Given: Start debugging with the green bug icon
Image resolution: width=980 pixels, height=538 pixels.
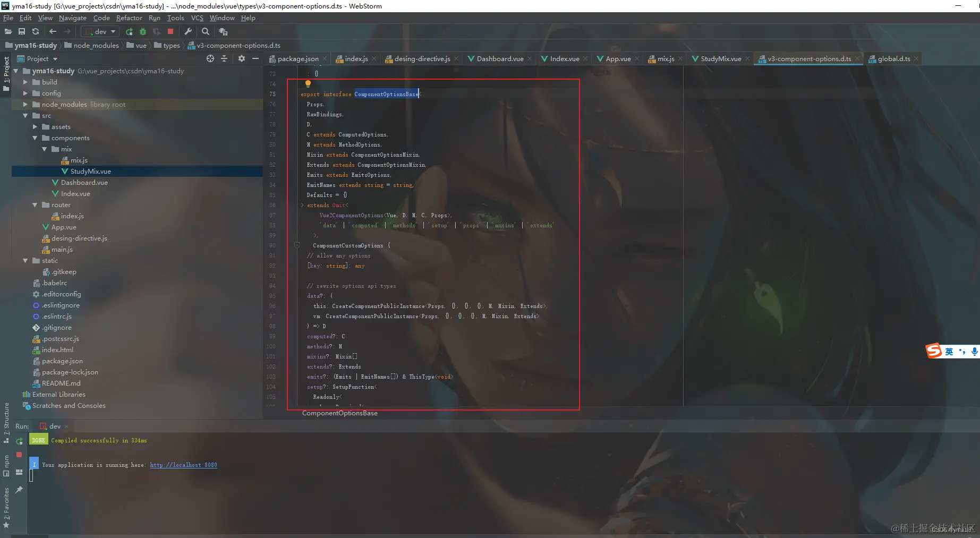Looking at the screenshot, I should (142, 31).
